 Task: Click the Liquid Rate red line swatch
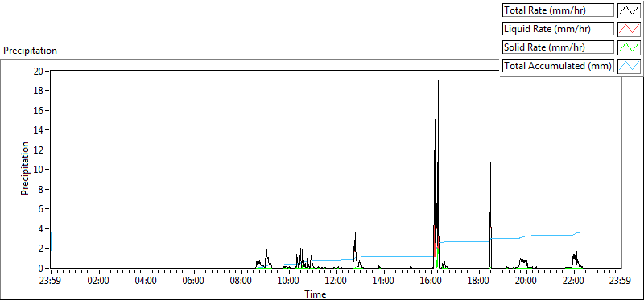pos(630,29)
